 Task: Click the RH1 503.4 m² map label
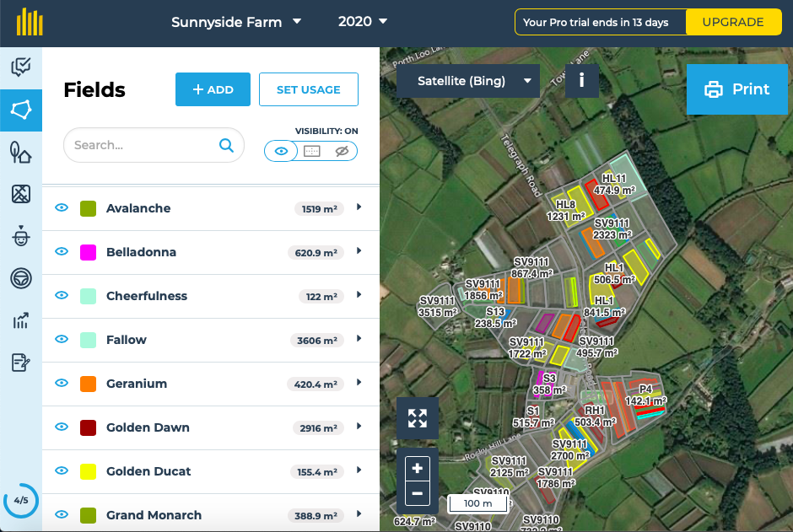pyautogui.click(x=595, y=416)
